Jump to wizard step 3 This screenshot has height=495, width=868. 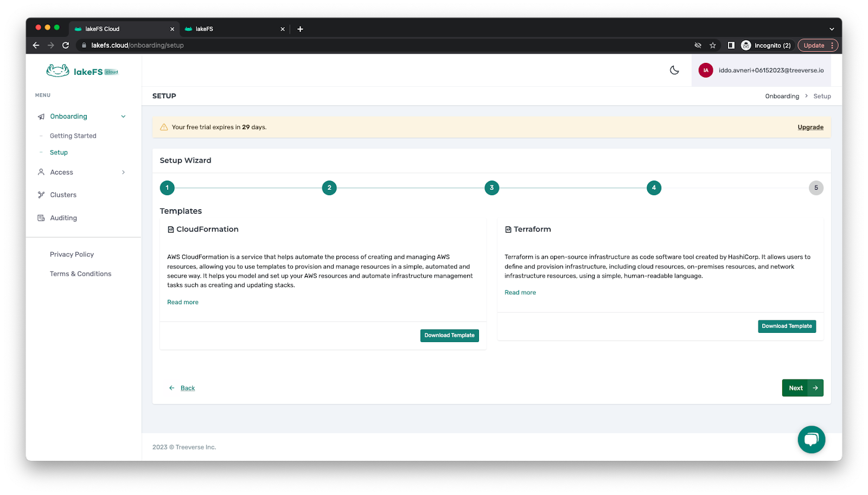(492, 188)
